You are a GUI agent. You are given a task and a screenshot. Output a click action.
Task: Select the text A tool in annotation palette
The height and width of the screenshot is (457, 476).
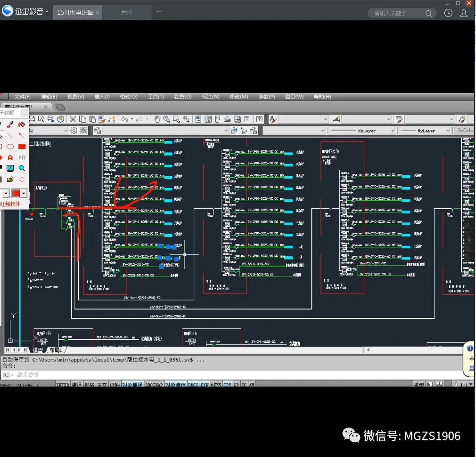point(10,157)
